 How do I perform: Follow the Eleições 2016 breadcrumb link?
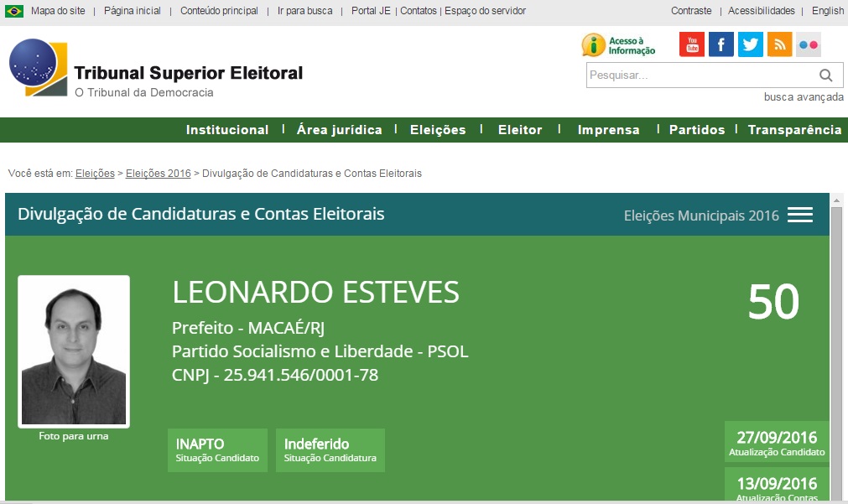159,174
